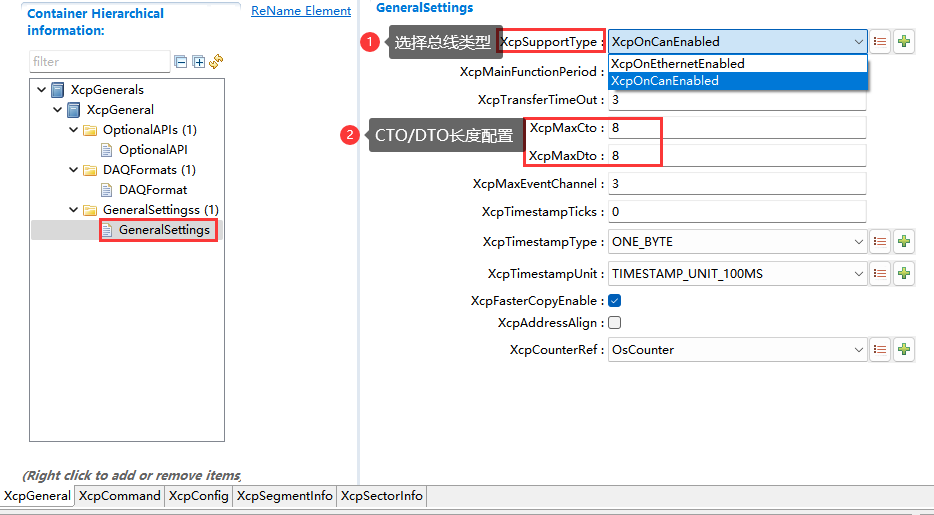Click the list icon next to XcpSupportType
This screenshot has height=515, width=934.
[880, 41]
